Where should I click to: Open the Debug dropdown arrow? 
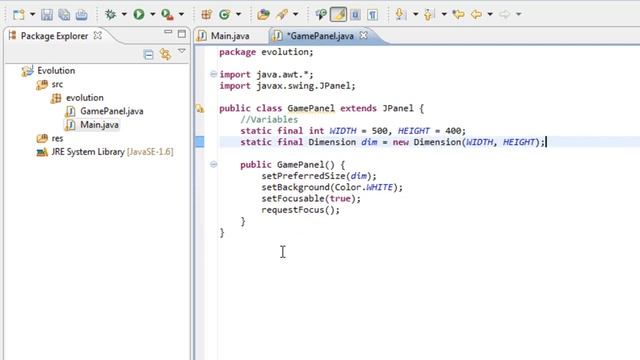click(124, 15)
